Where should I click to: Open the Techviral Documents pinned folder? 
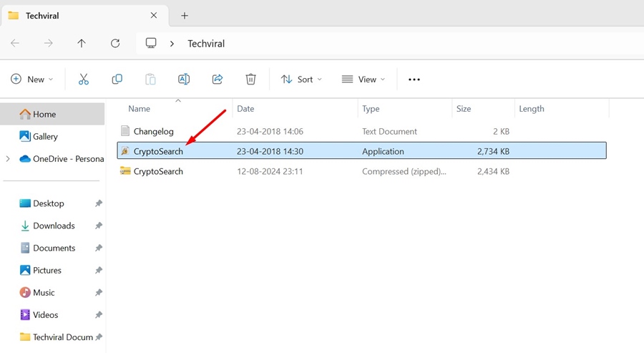pyautogui.click(x=57, y=337)
